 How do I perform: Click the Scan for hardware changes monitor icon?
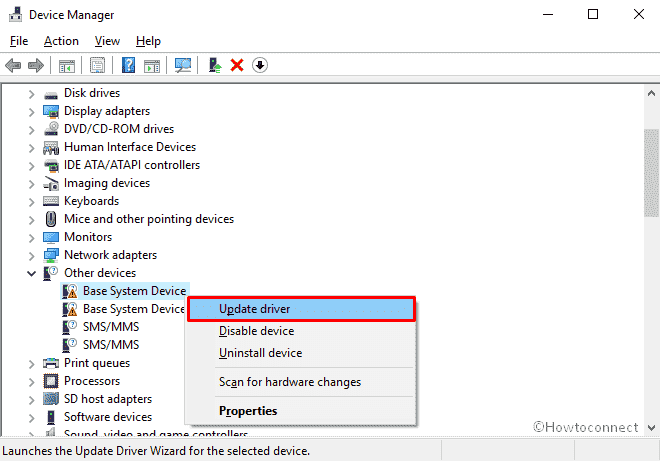(x=183, y=65)
